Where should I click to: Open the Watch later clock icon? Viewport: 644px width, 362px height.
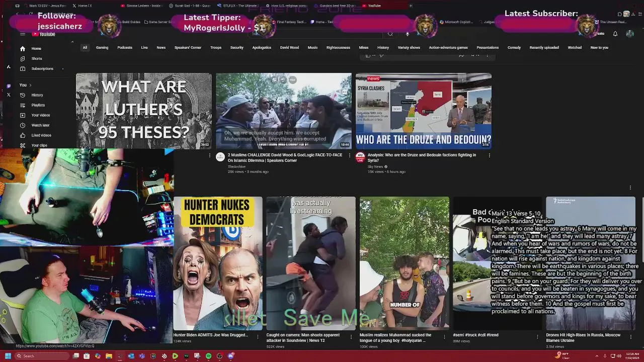tap(22, 125)
